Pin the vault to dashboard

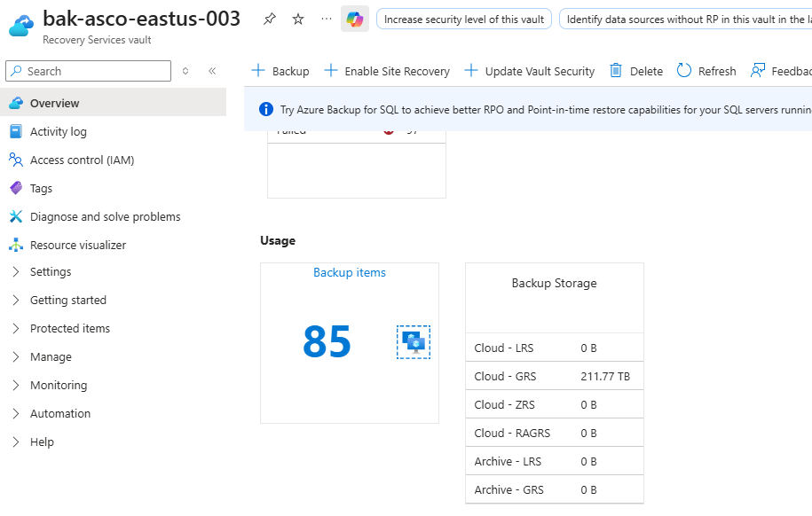point(269,20)
